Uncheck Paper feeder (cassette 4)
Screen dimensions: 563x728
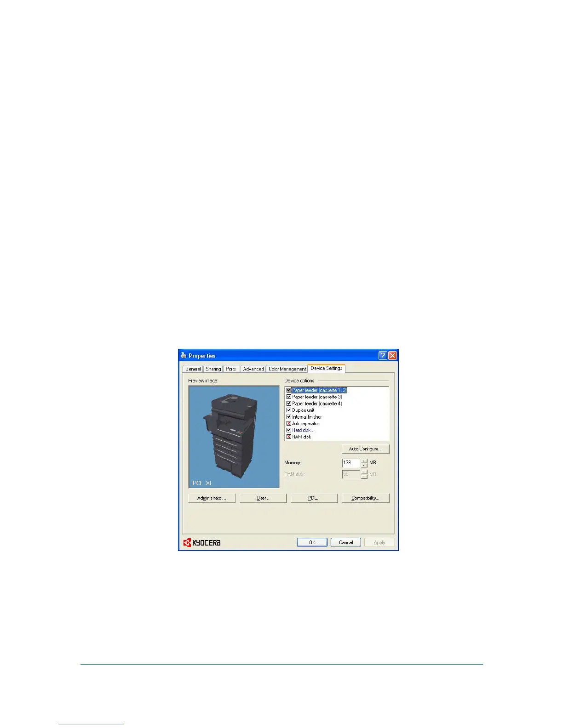289,404
